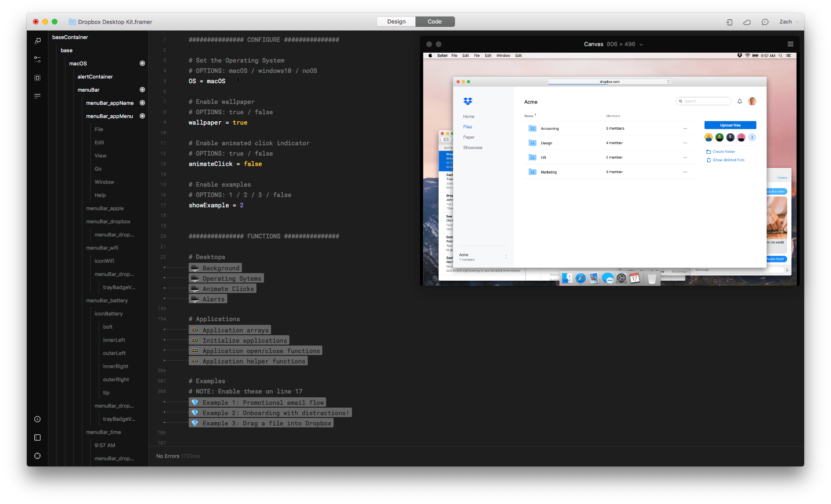
Task: Click the Details link in the Messages preview
Action: tap(782, 178)
